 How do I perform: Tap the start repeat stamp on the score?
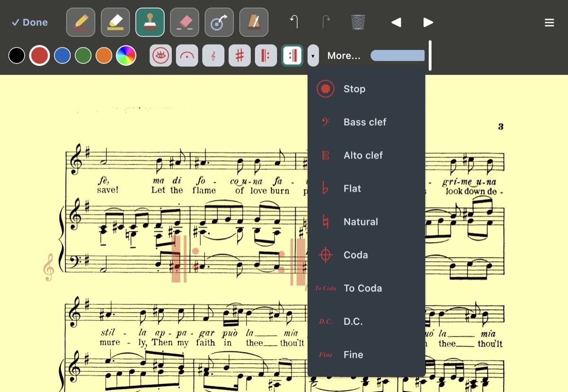[185, 259]
